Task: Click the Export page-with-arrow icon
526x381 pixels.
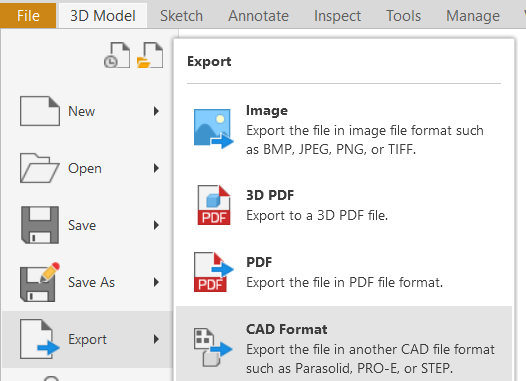Action: [x=40, y=339]
